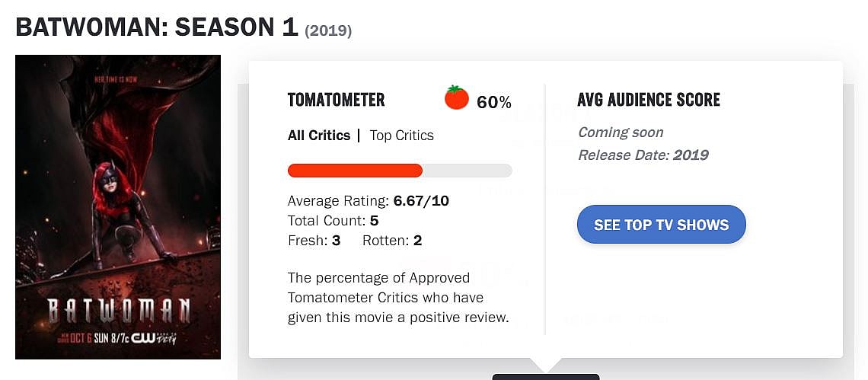This screenshot has height=380, width=868.
Task: Click the Total Count 5 line
Action: (x=333, y=221)
